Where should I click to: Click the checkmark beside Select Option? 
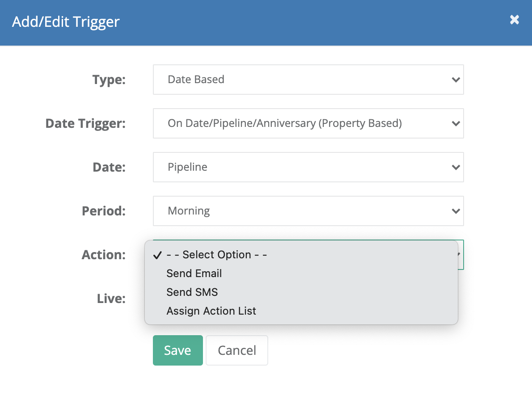157,255
